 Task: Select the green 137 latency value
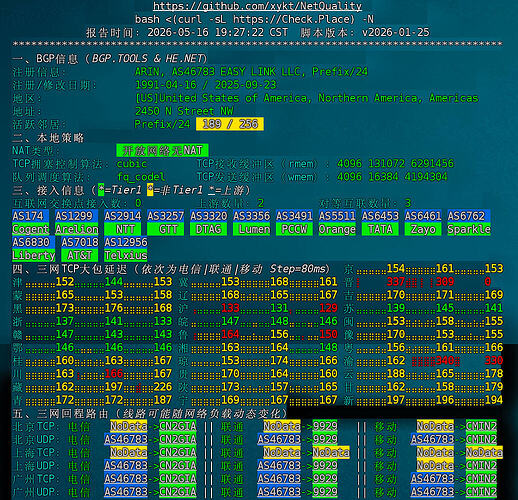click(x=65, y=321)
